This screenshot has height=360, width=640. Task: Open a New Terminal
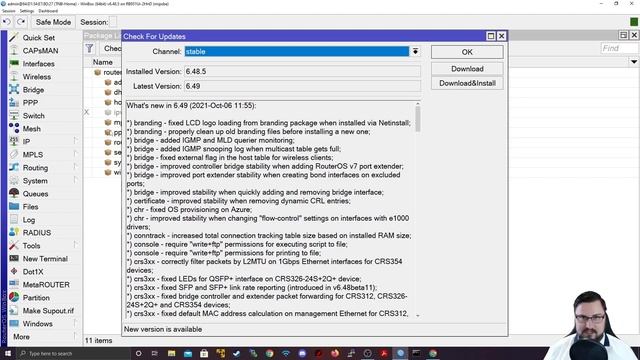45,259
